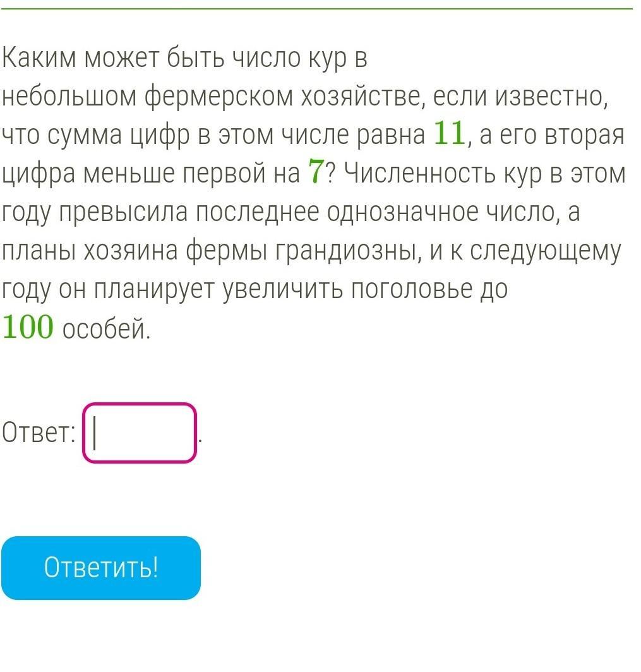The width and height of the screenshot is (641, 672).
Task: Click the green number 11
Action: 449,134
